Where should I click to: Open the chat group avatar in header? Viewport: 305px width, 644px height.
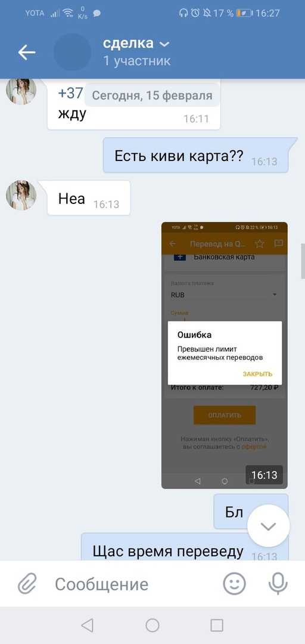[x=72, y=52]
